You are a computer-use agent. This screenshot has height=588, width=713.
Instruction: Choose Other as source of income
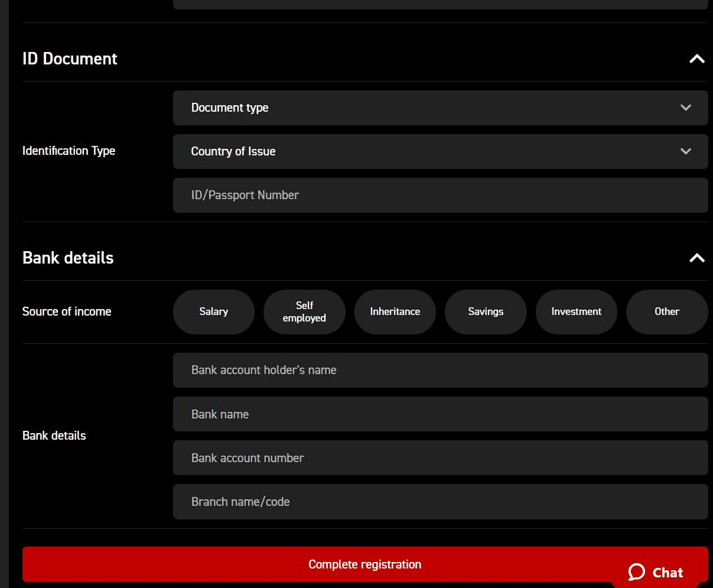tap(666, 311)
